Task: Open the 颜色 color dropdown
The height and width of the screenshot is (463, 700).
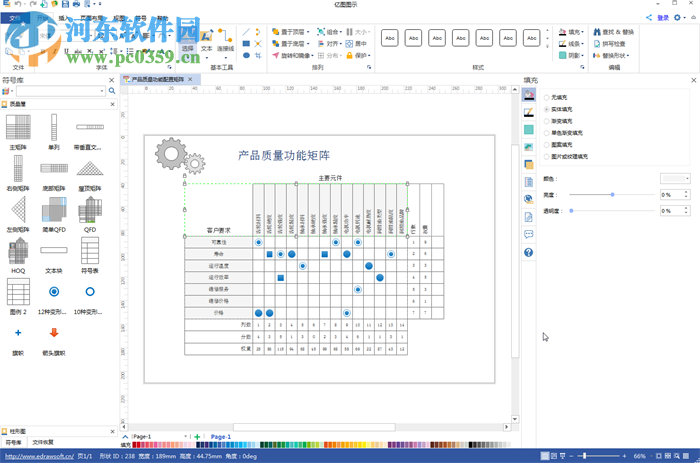Action: tap(675, 179)
